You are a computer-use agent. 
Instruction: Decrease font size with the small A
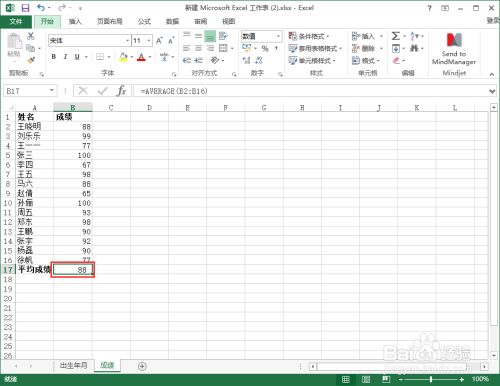(171, 41)
